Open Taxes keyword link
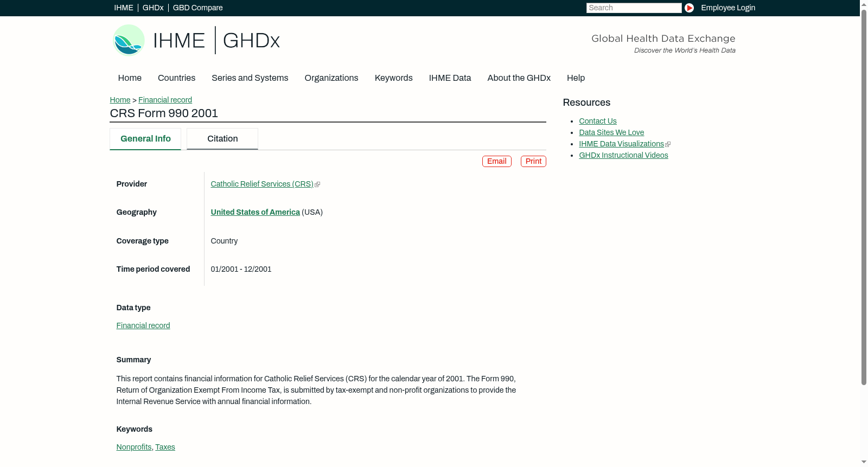 point(165,447)
